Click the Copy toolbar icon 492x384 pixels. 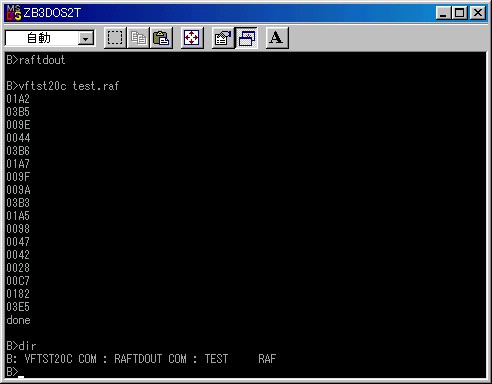[138, 38]
